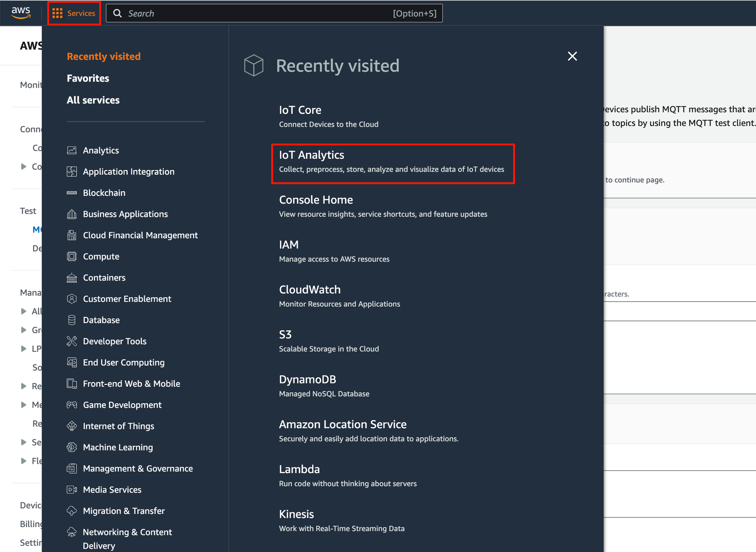
Task: Click the Customer Enablement icon
Action: point(72,299)
